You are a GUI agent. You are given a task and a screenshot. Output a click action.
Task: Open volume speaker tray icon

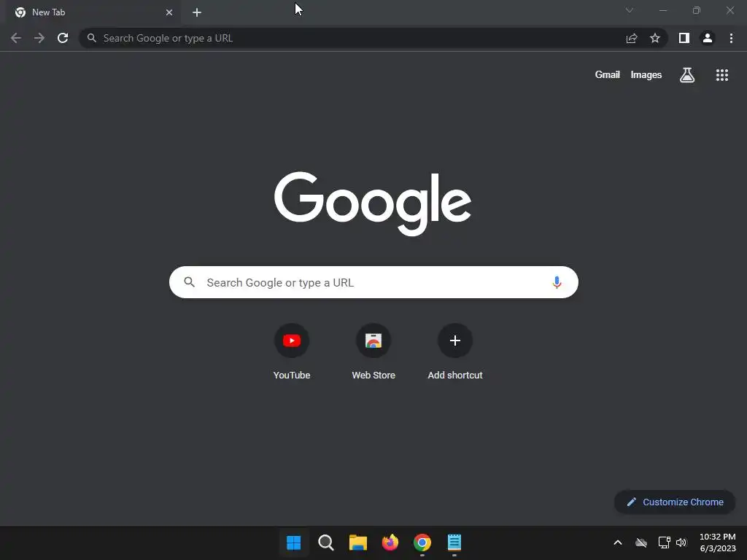681,542
